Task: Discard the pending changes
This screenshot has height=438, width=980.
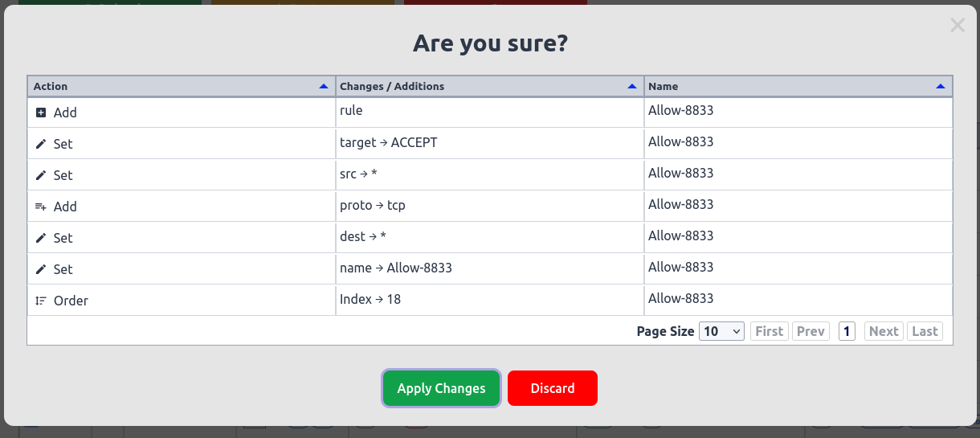Action: (x=553, y=389)
